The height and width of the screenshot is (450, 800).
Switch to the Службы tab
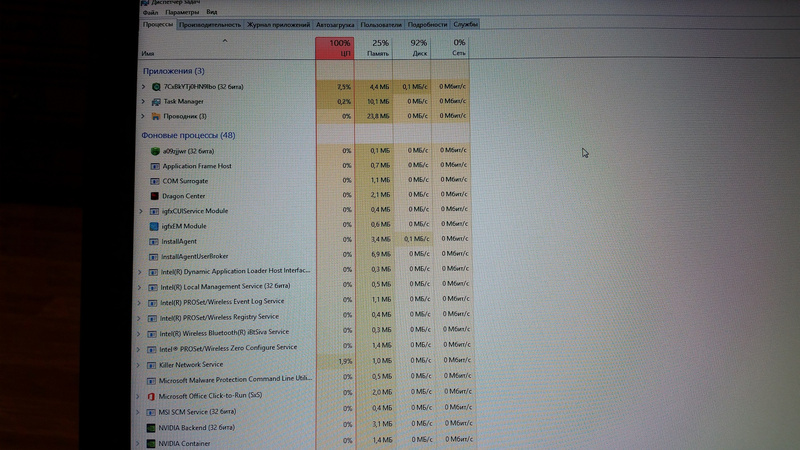click(x=465, y=24)
